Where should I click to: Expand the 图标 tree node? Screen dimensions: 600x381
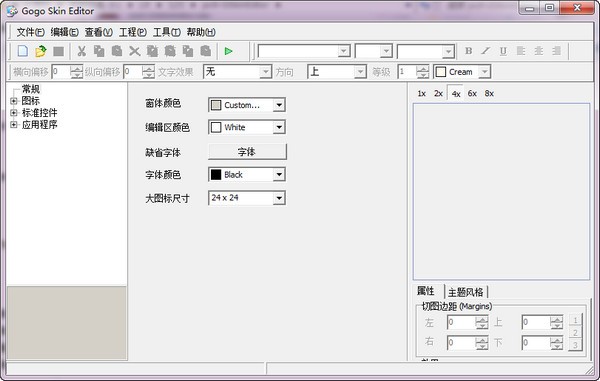pos(14,101)
